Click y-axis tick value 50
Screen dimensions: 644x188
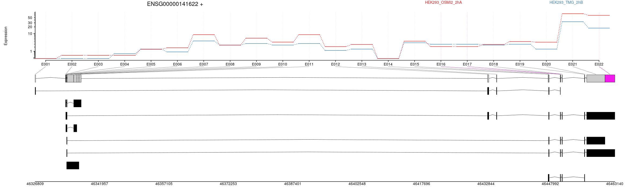tap(30, 18)
